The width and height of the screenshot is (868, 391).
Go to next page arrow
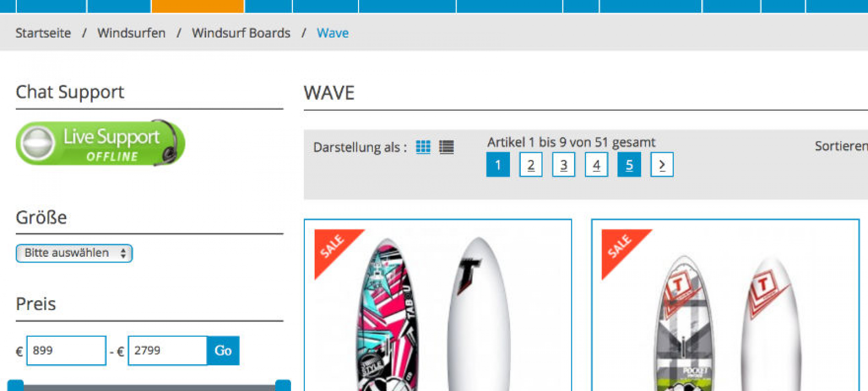[662, 165]
